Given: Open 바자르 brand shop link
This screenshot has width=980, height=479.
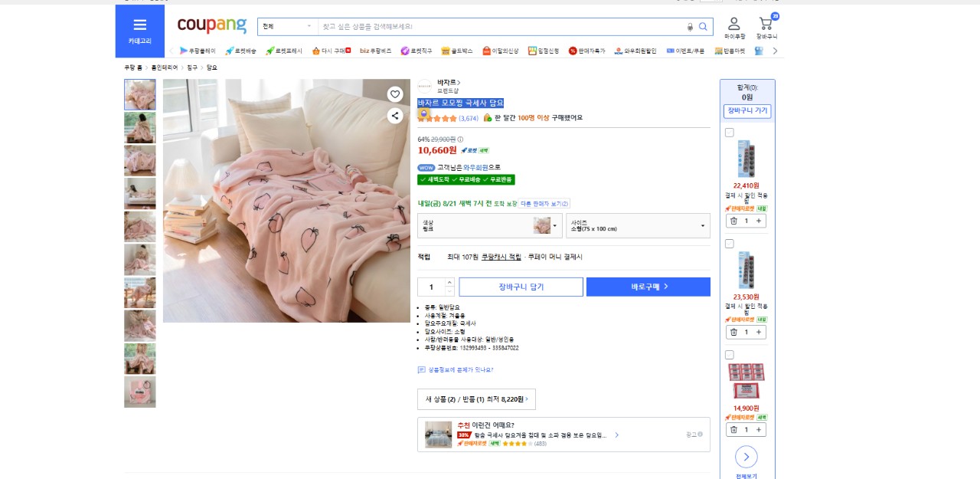Looking at the screenshot, I should click(449, 82).
